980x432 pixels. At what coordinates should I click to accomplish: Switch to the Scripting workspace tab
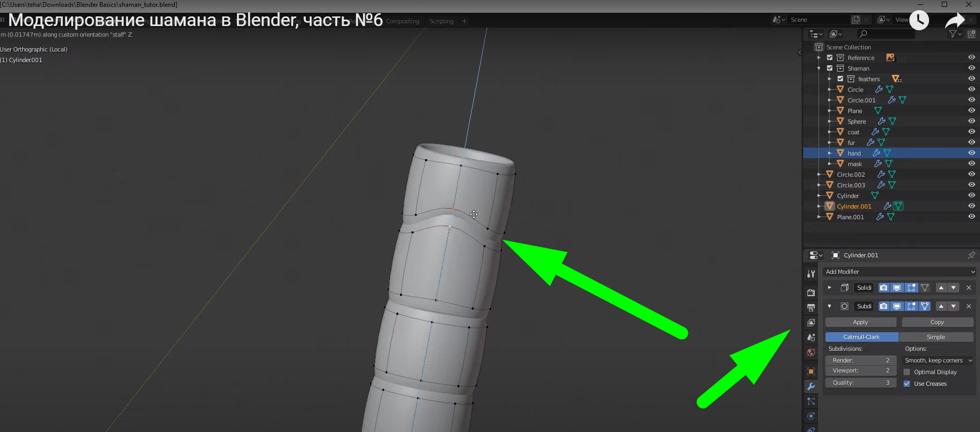pyautogui.click(x=441, y=21)
